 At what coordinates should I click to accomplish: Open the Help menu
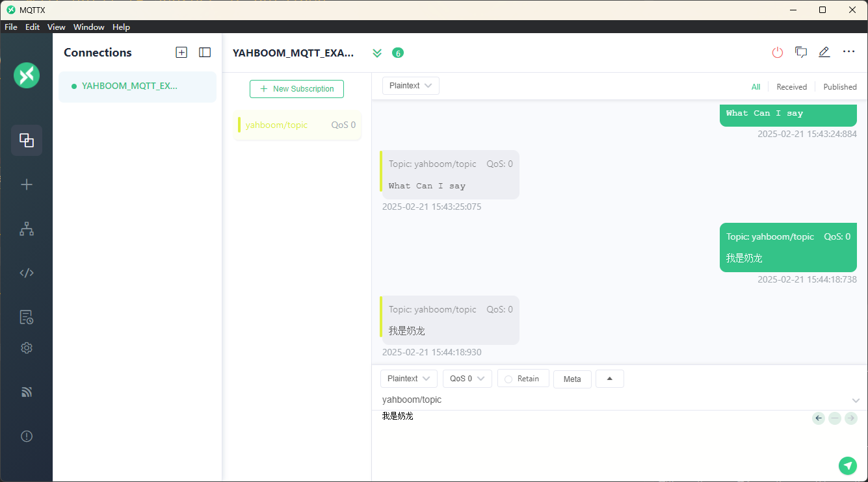pos(121,27)
